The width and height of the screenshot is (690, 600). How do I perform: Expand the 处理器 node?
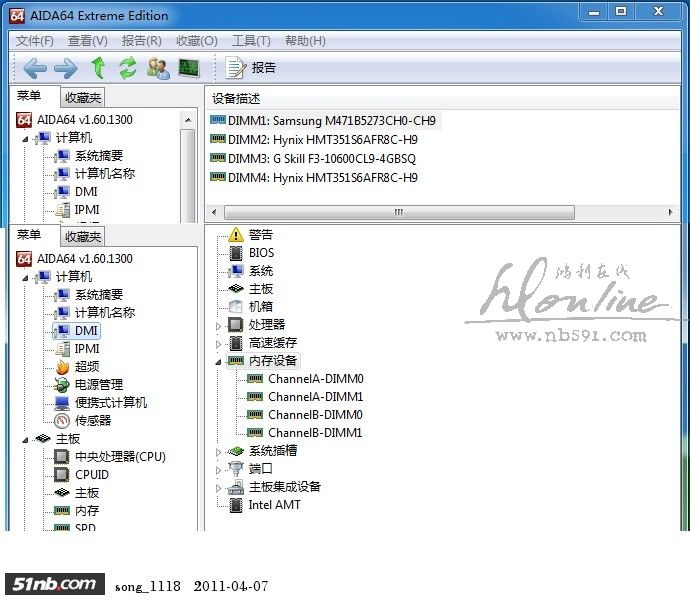(218, 326)
